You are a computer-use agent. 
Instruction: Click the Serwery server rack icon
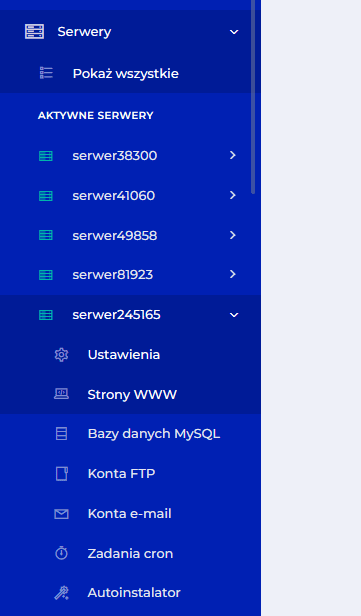[x=35, y=31]
